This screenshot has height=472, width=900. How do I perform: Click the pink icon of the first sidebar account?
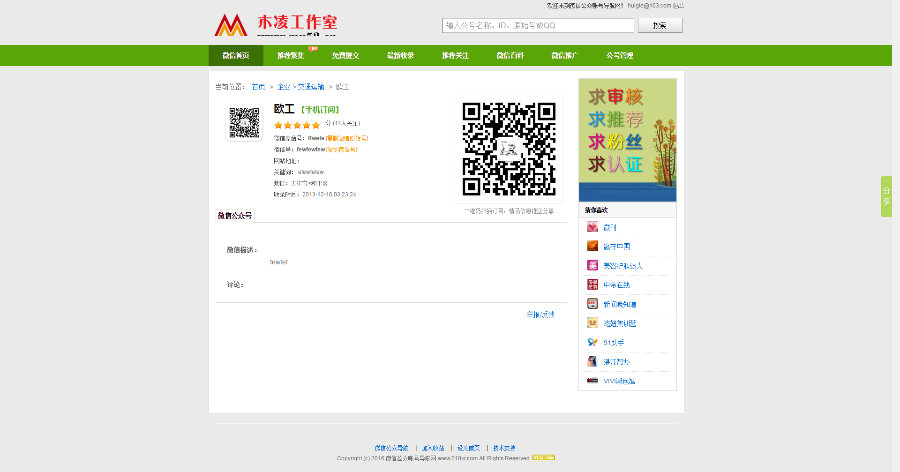pyautogui.click(x=592, y=227)
